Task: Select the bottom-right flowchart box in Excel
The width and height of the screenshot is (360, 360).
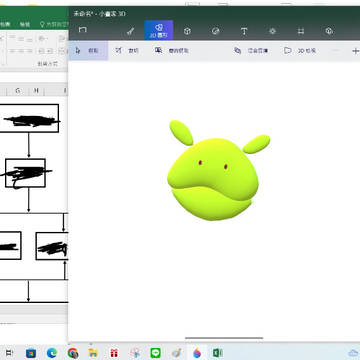Action: 52,246
